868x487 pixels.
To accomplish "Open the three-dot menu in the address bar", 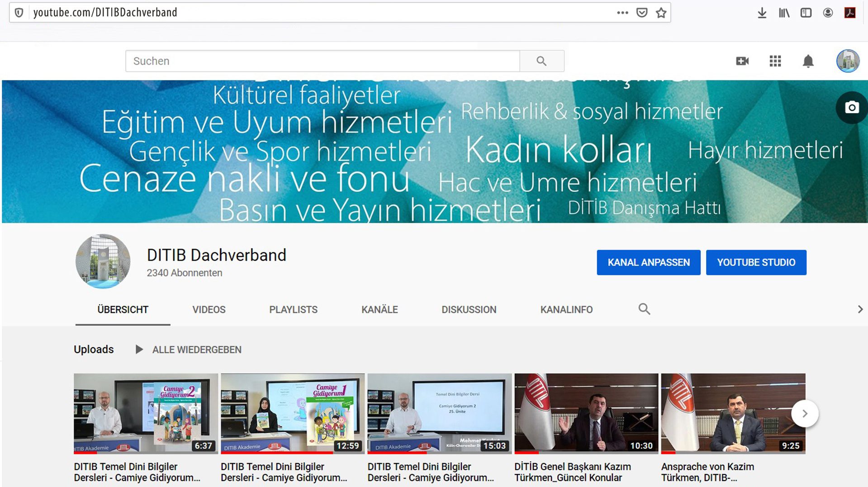I will [x=622, y=13].
